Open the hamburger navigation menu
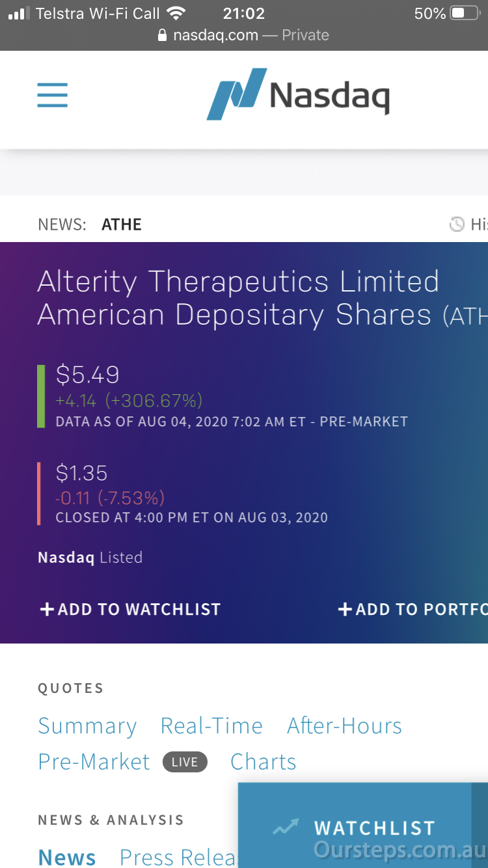 pos(52,96)
